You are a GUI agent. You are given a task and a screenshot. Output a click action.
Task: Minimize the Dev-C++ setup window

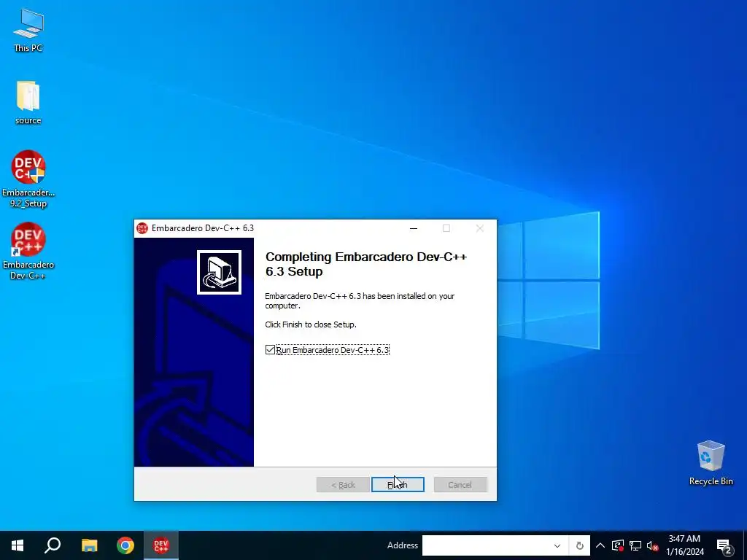414,228
